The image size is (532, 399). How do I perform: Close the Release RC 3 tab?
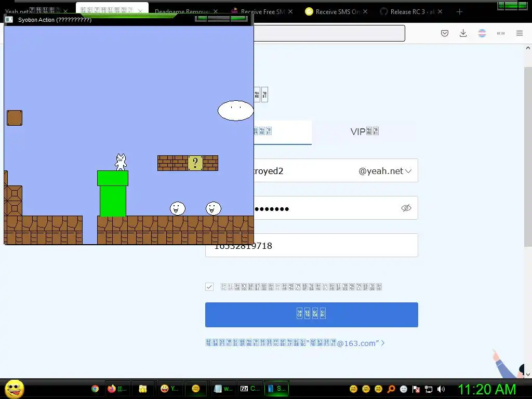tap(440, 12)
